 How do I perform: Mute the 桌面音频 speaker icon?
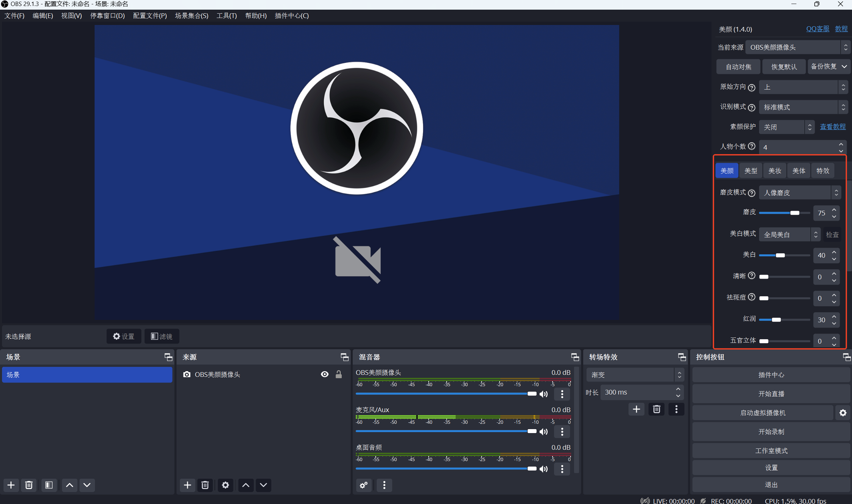(x=544, y=469)
